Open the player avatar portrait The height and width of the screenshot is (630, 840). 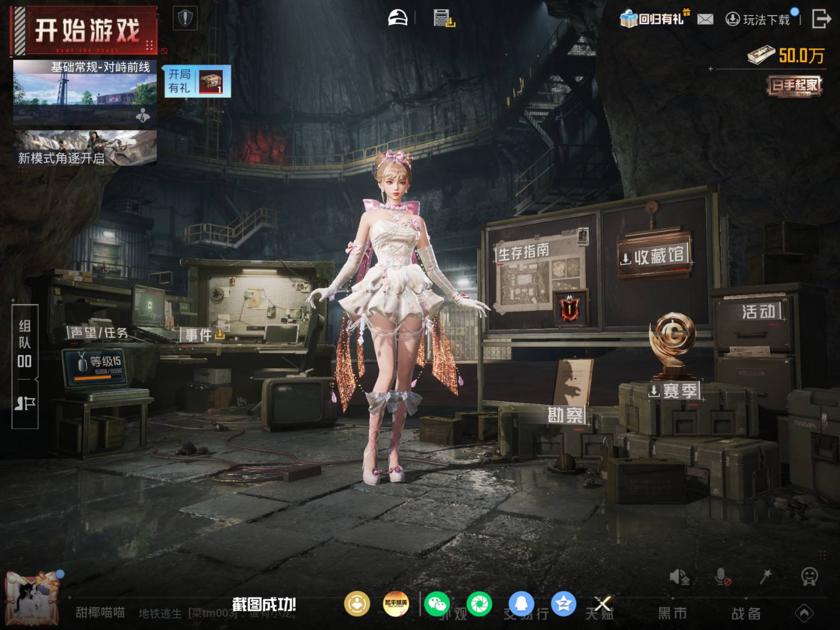tap(32, 600)
